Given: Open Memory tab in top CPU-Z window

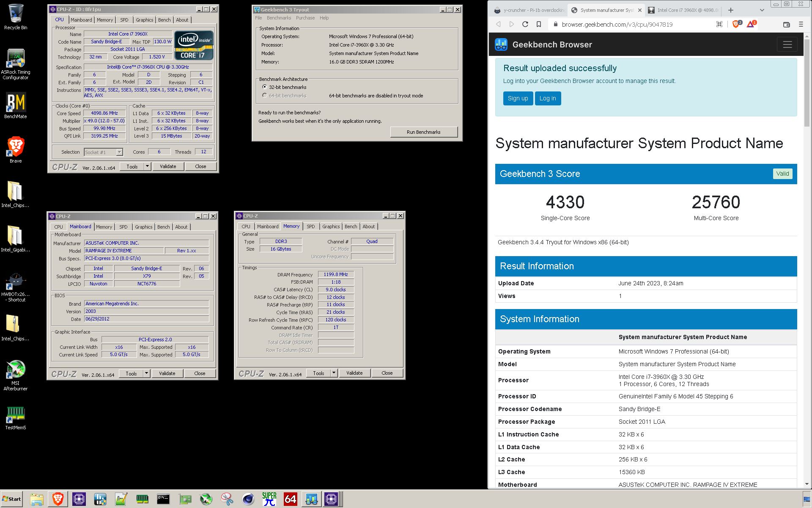Looking at the screenshot, I should pos(105,20).
